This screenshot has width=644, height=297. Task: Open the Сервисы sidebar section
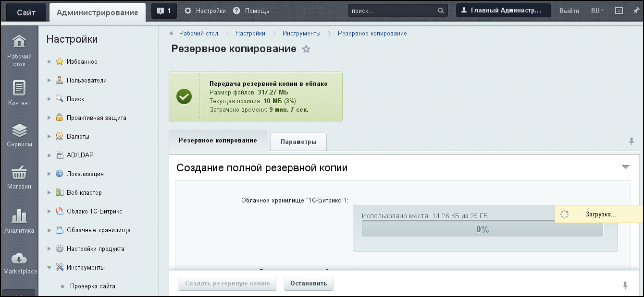pyautogui.click(x=19, y=131)
